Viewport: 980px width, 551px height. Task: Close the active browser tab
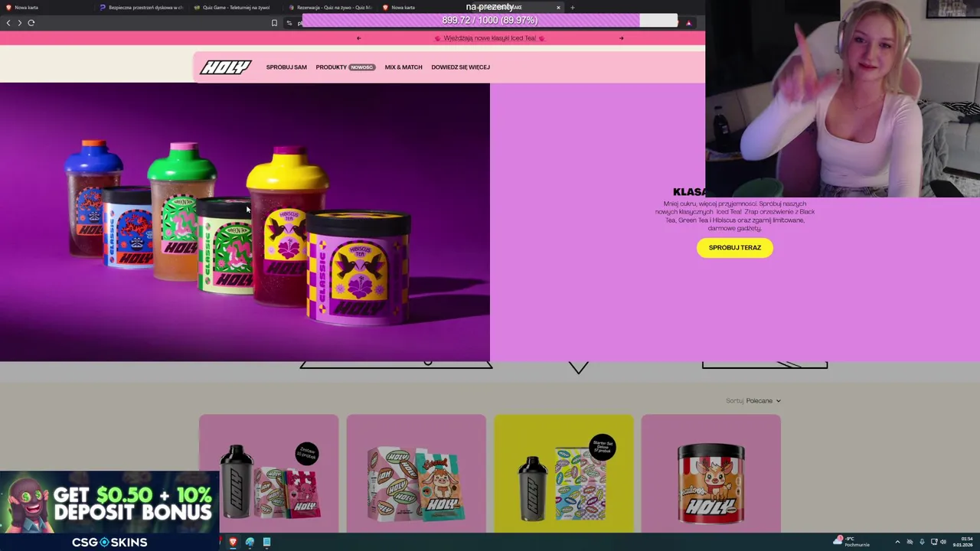[x=558, y=8]
